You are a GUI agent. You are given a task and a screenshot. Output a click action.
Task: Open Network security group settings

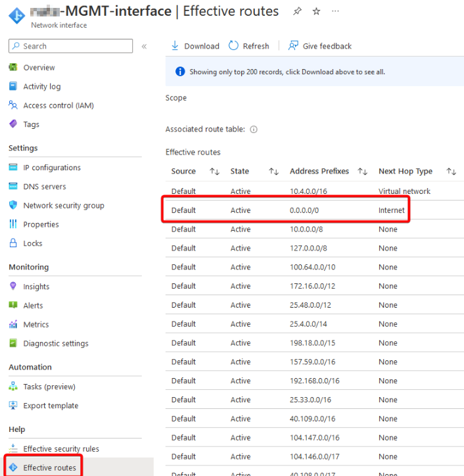[x=63, y=206]
